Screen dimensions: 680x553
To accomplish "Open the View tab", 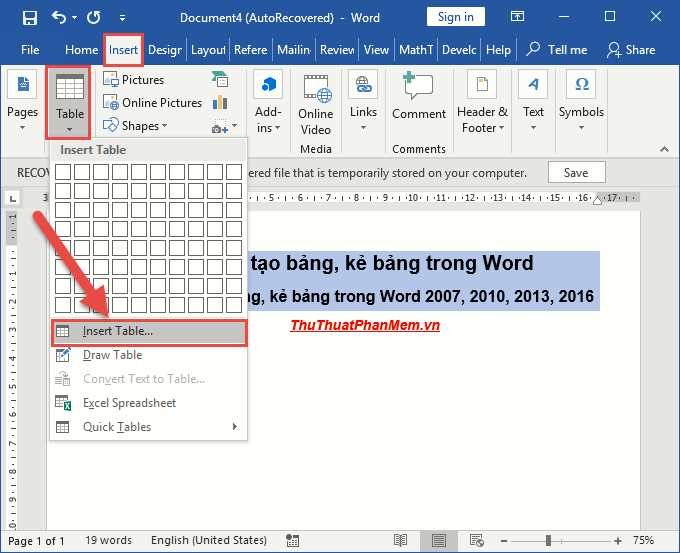I will coord(376,50).
